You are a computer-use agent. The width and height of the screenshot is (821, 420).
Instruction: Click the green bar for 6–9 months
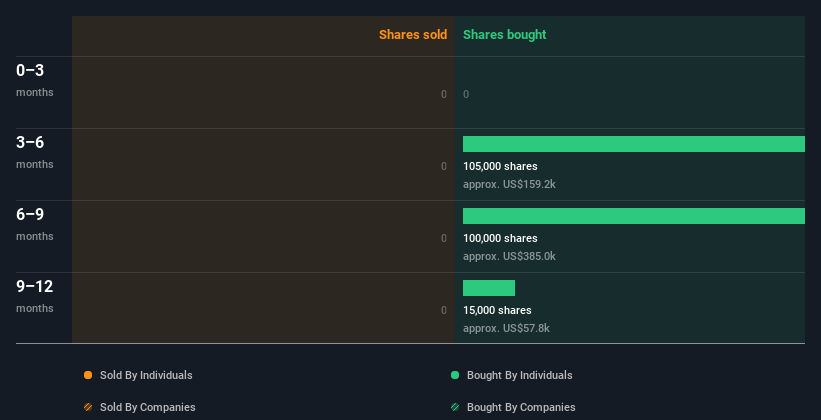coord(634,216)
